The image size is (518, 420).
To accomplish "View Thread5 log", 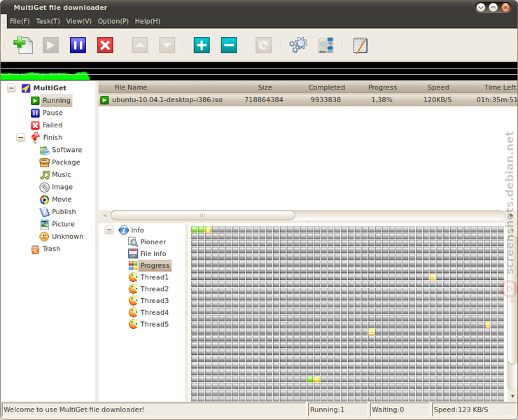I will tap(154, 324).
